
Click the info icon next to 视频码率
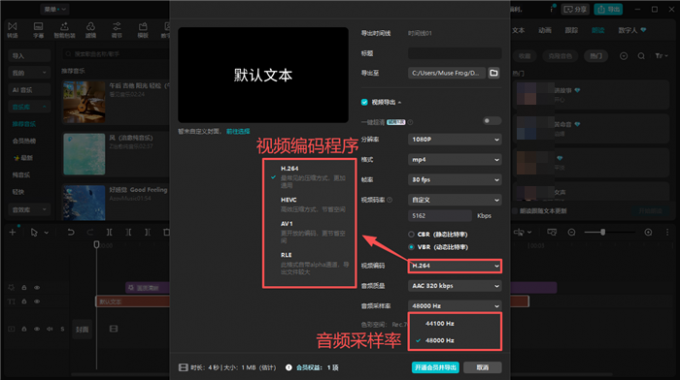point(389,200)
